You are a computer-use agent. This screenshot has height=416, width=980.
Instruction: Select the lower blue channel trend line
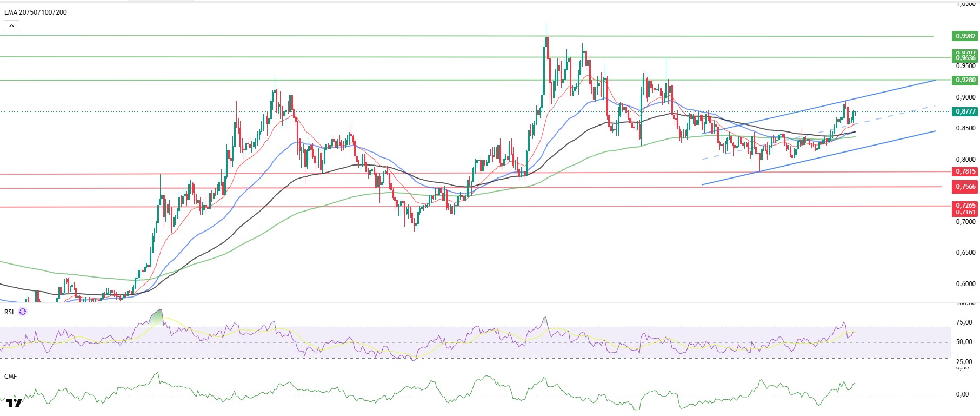(819, 157)
